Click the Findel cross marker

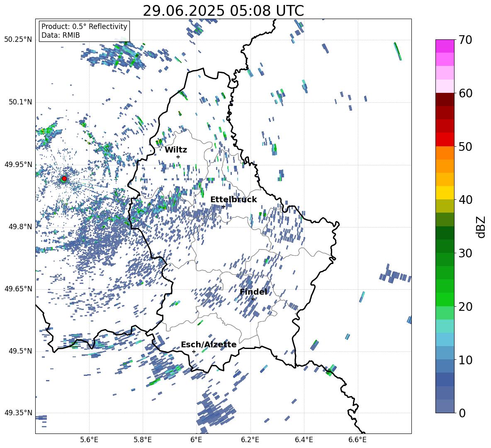[x=253, y=299]
